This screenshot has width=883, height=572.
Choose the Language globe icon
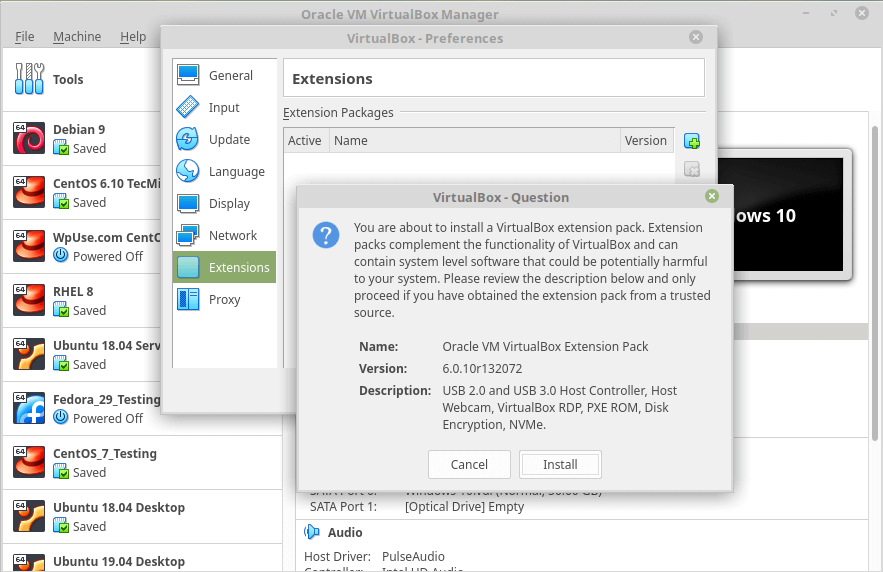point(188,171)
